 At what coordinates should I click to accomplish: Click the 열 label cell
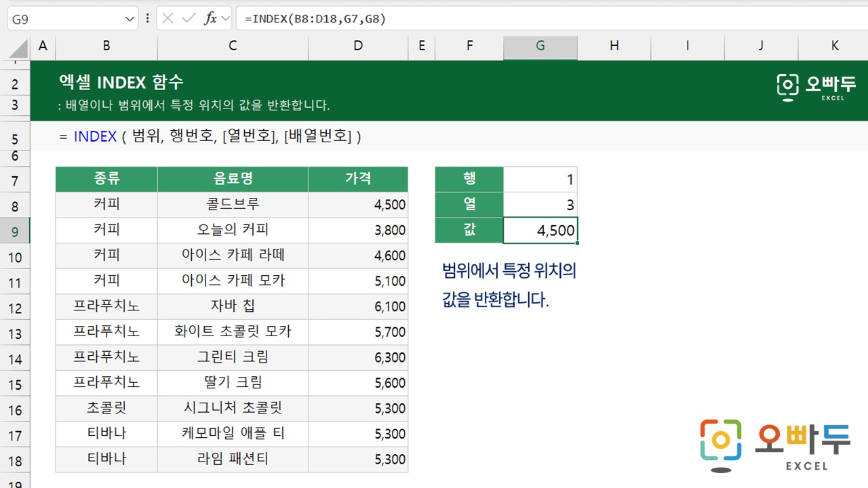point(469,205)
